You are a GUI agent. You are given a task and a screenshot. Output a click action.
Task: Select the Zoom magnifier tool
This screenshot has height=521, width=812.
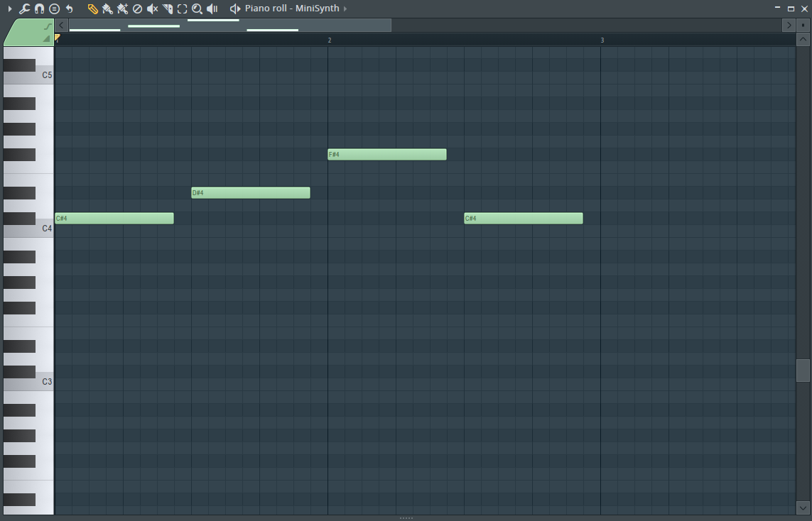197,9
